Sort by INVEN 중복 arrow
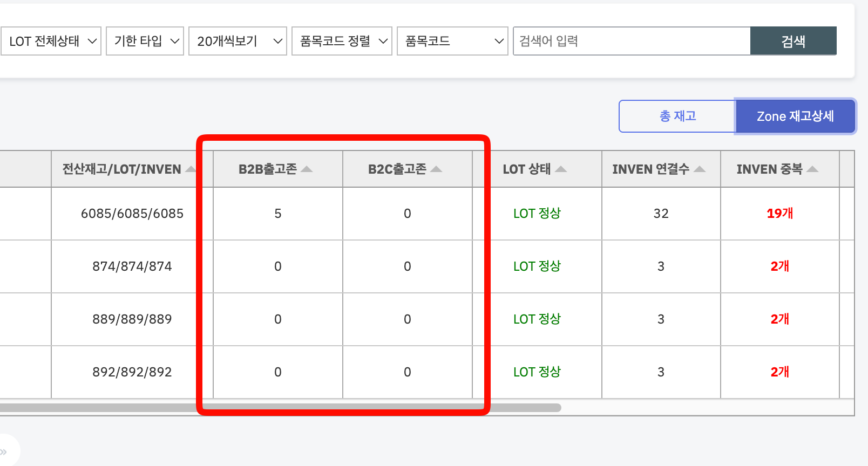The height and width of the screenshot is (466, 868). (x=812, y=169)
